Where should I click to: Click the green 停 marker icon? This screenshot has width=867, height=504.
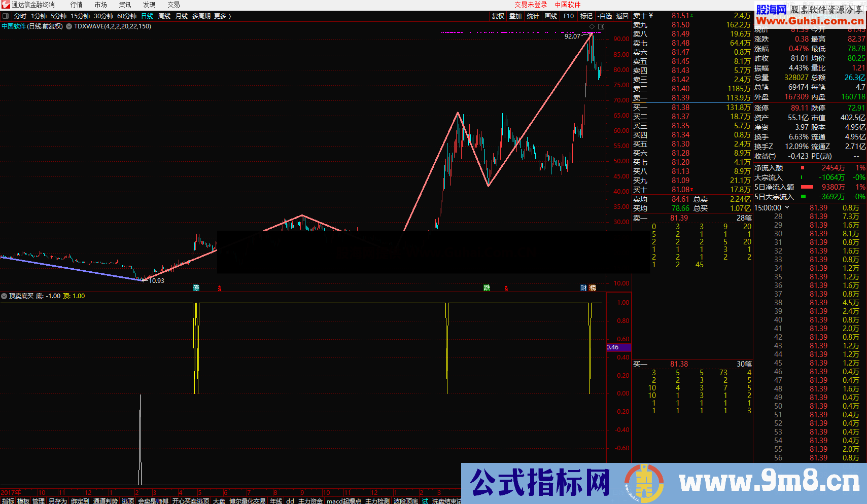[x=196, y=288]
